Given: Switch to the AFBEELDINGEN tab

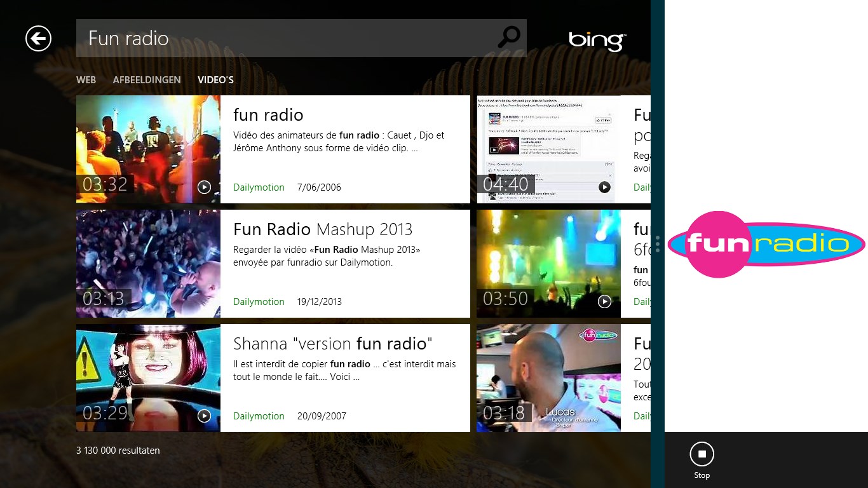Looking at the screenshot, I should pyautogui.click(x=147, y=80).
